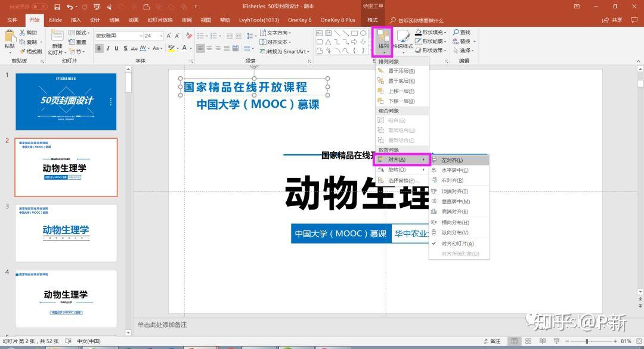Screen dimensions: 644x349
Task: Toggle Underline formatting
Action: 117,48
